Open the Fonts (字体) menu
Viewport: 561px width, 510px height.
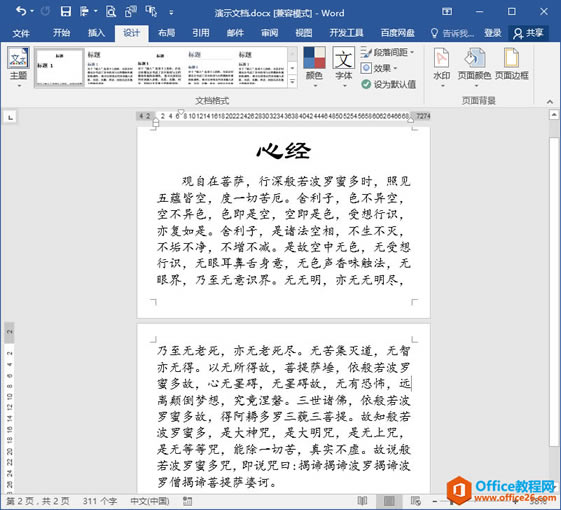(x=343, y=67)
